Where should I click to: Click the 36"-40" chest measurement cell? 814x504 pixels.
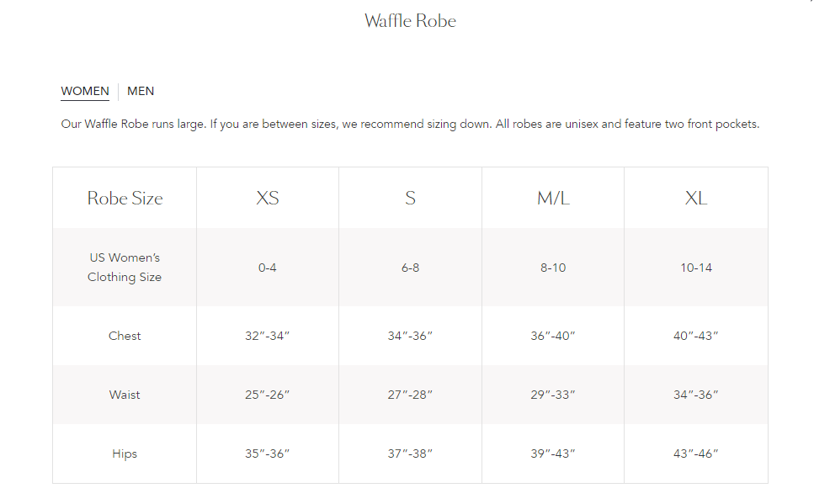553,335
